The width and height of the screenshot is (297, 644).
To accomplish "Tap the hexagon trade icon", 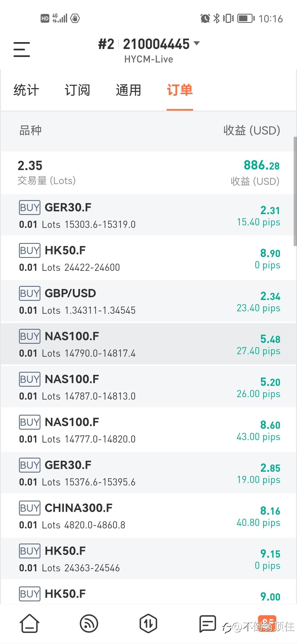I will [x=148, y=623].
